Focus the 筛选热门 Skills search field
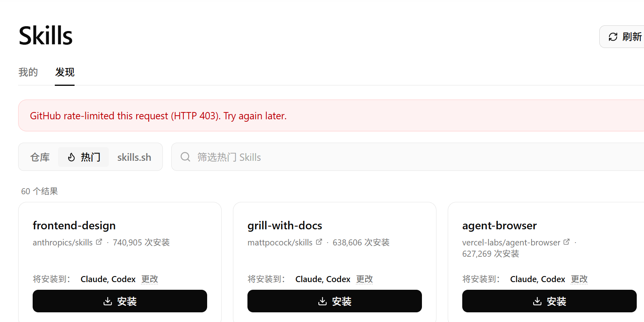This screenshot has width=644, height=322. tap(407, 157)
